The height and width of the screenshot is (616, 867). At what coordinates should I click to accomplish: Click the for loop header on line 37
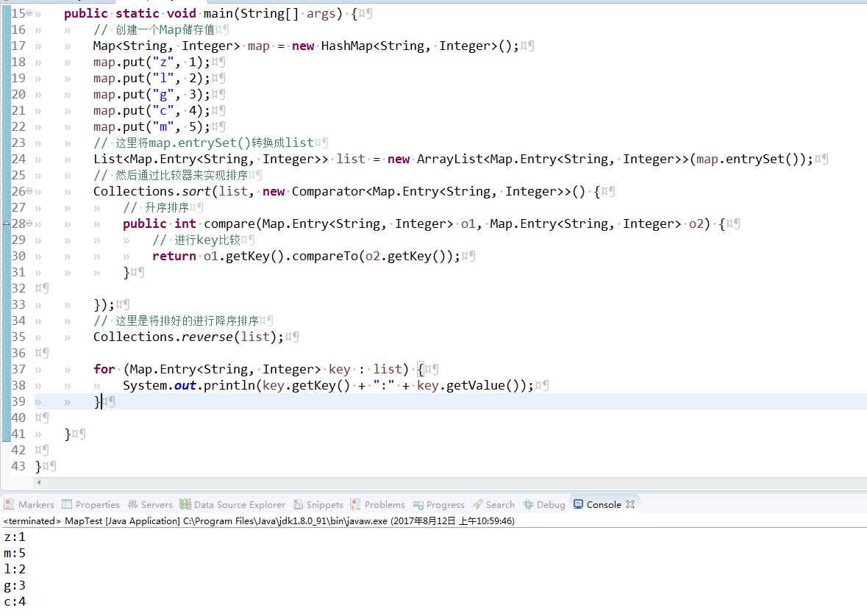258,369
